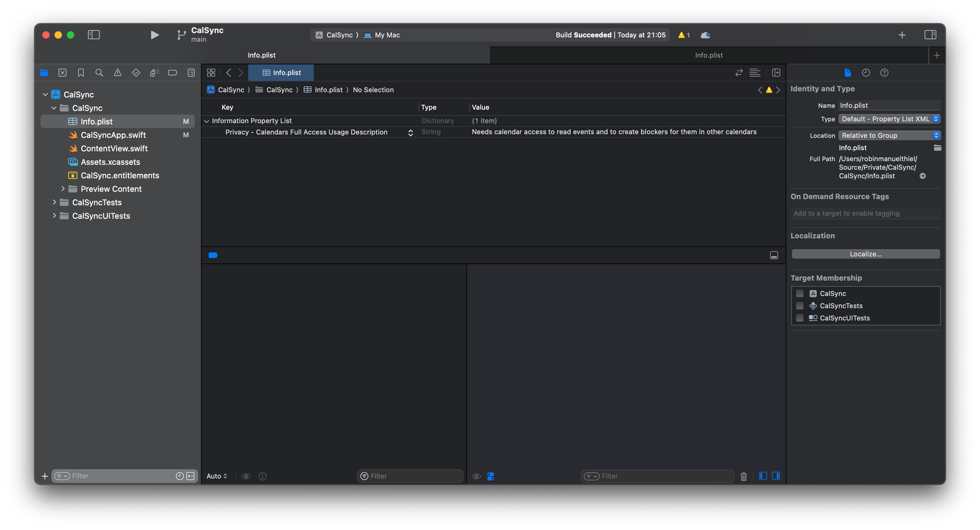Viewport: 980px width, 530px height.
Task: Open related items grid menu
Action: coord(211,72)
